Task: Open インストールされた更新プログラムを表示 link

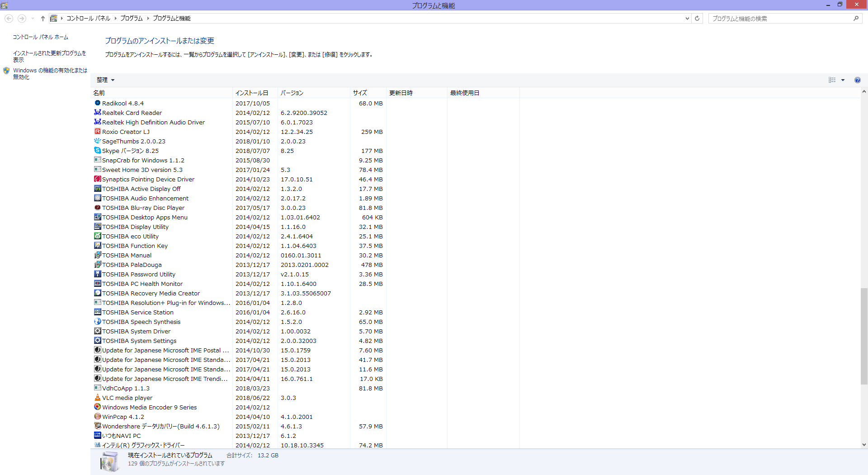Action: coord(49,57)
